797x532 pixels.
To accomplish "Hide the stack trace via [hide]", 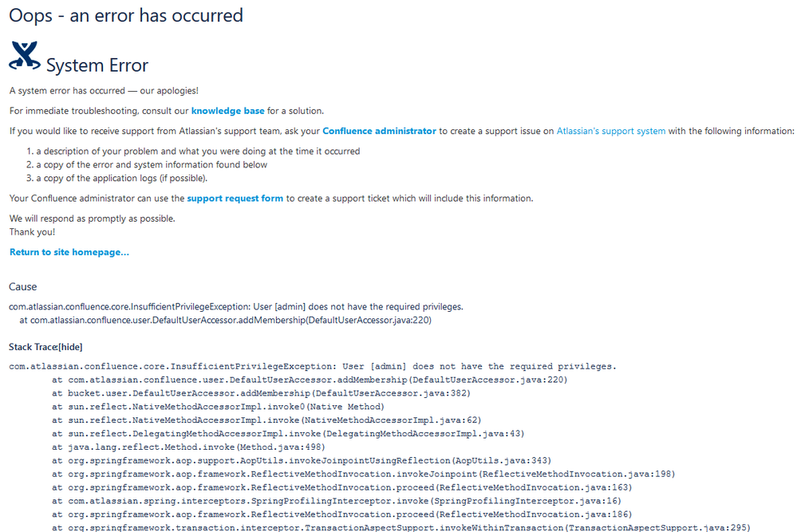I will pyautogui.click(x=71, y=347).
